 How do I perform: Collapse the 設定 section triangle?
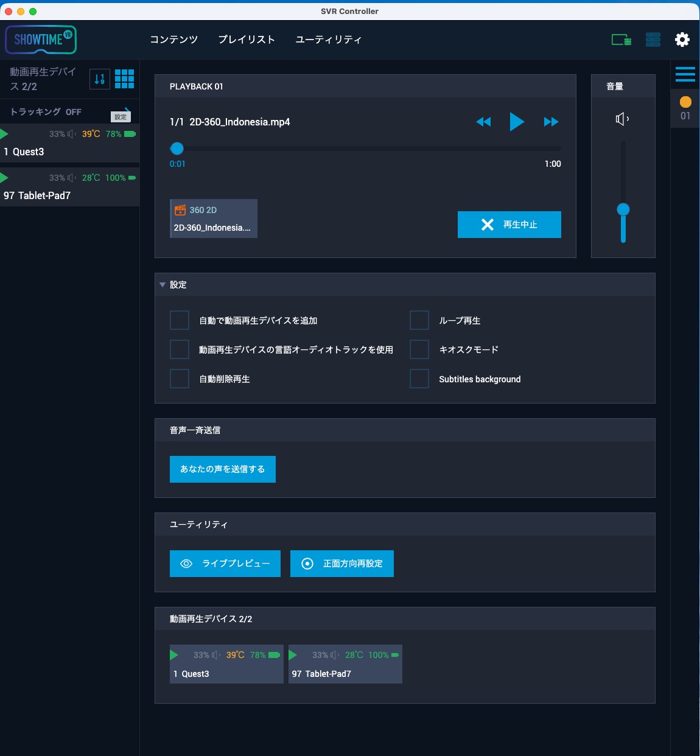(163, 285)
